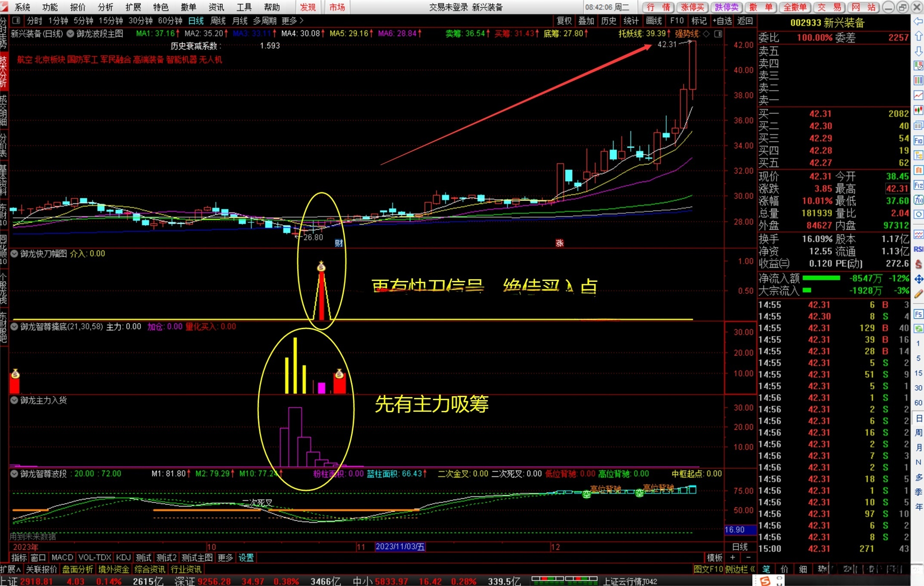Toggle the 御龙智尊波段 indicator circle

(14, 474)
